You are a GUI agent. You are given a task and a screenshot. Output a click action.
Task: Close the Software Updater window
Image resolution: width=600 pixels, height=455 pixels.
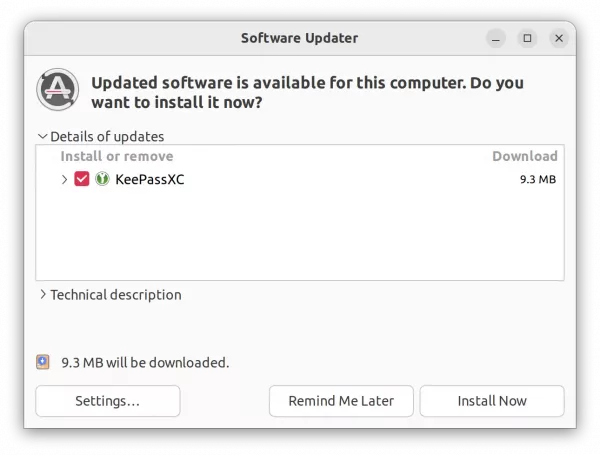click(x=559, y=38)
